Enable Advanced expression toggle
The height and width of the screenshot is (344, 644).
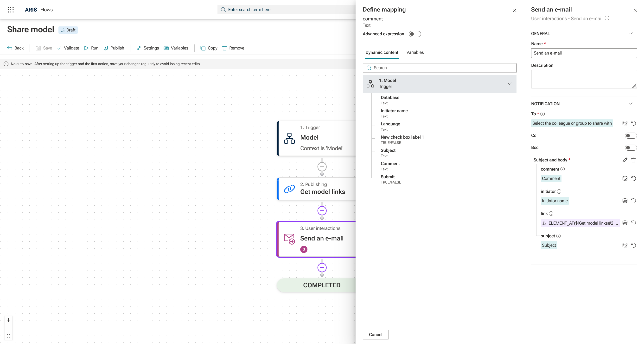click(x=414, y=34)
